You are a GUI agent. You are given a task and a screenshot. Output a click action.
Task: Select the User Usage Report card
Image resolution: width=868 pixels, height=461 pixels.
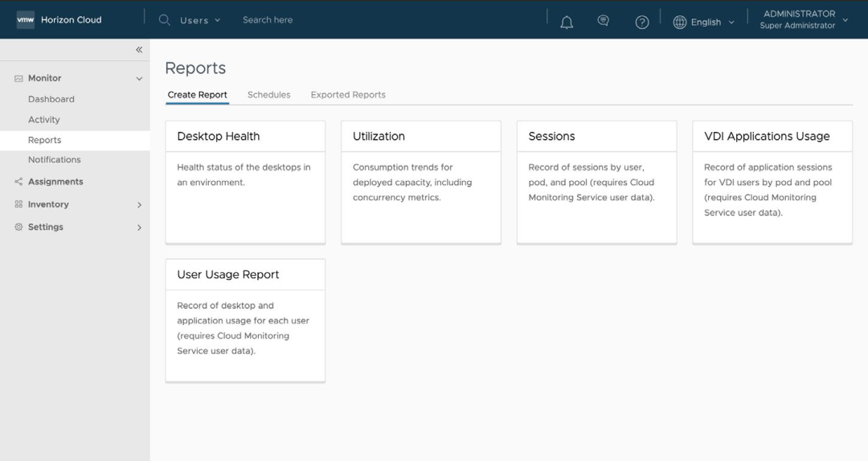tap(245, 320)
